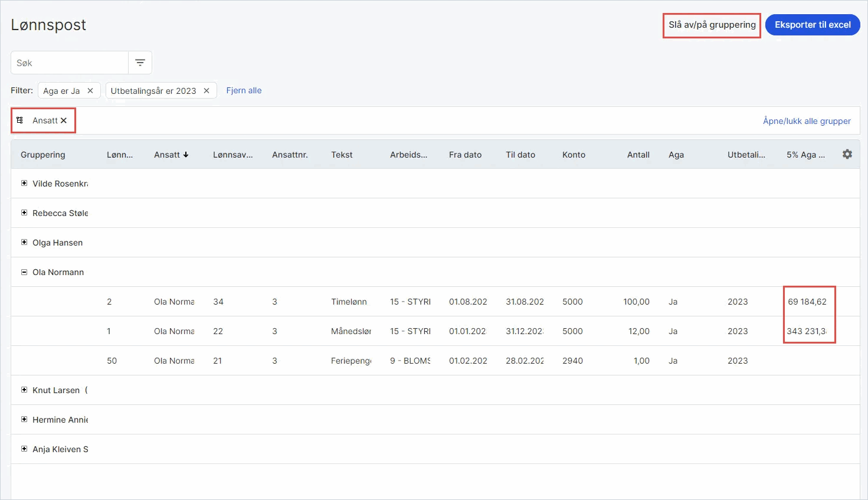The width and height of the screenshot is (868, 500).
Task: Click 'Eksporter til excel' button
Action: pos(813,25)
